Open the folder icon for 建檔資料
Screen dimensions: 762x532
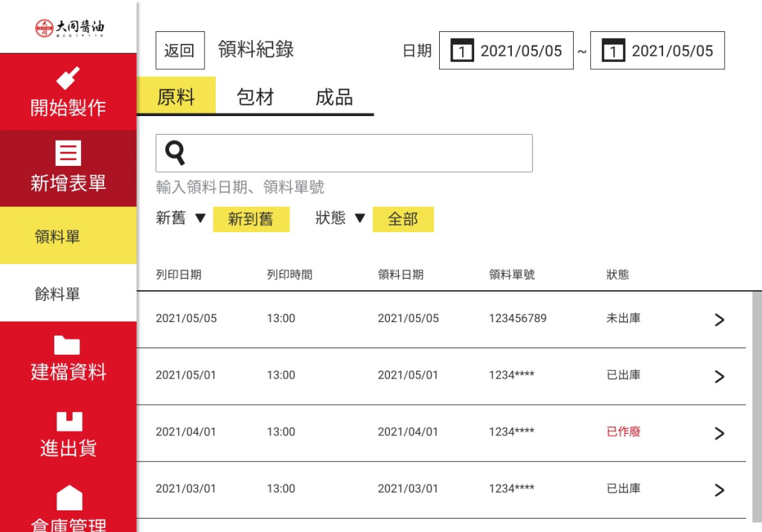pos(68,344)
